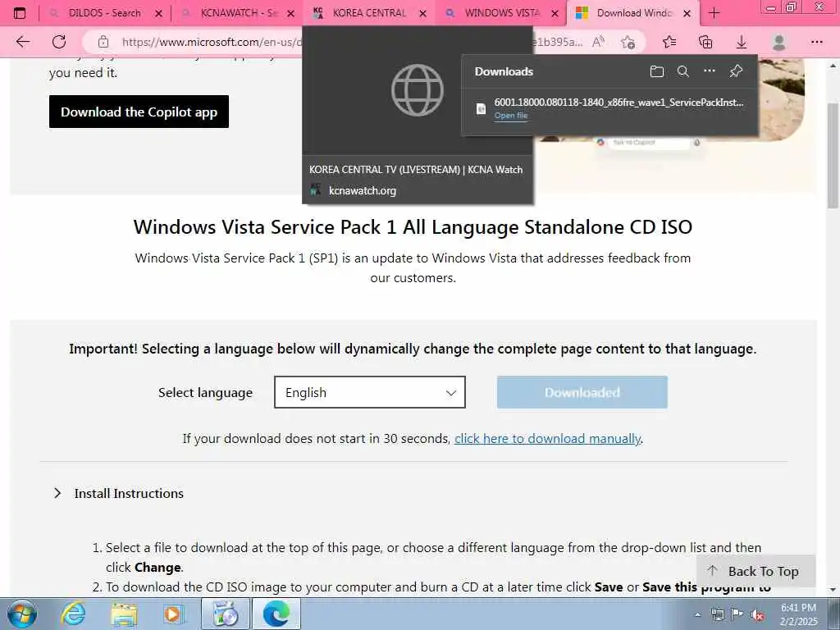Open the downloaded file via Open file link
Screen dimensions: 840x630
click(510, 115)
